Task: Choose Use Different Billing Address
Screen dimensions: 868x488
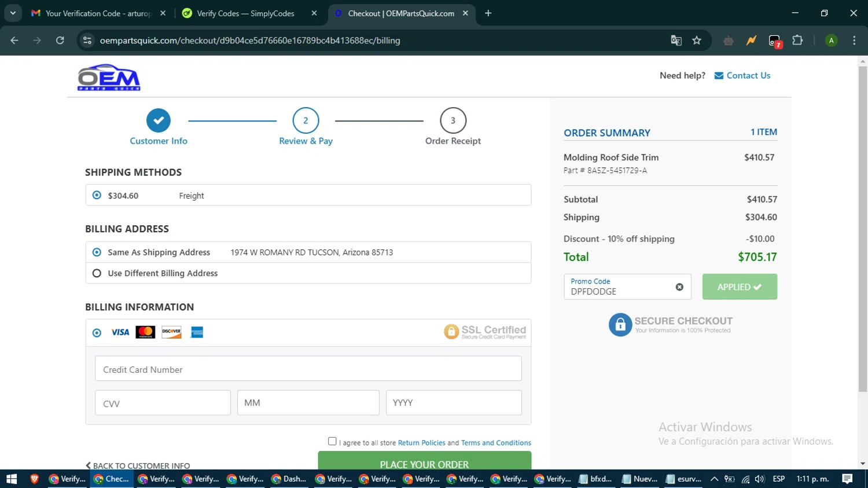Action: pyautogui.click(x=97, y=273)
